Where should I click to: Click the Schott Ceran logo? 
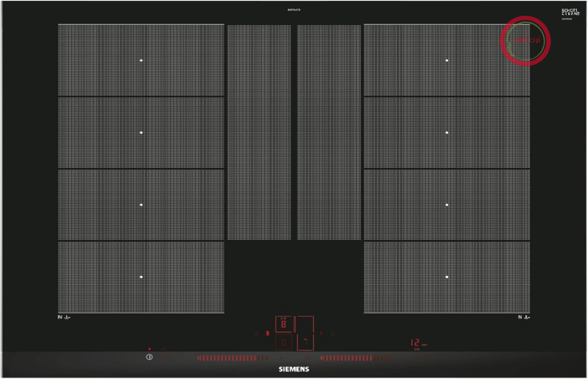click(570, 12)
